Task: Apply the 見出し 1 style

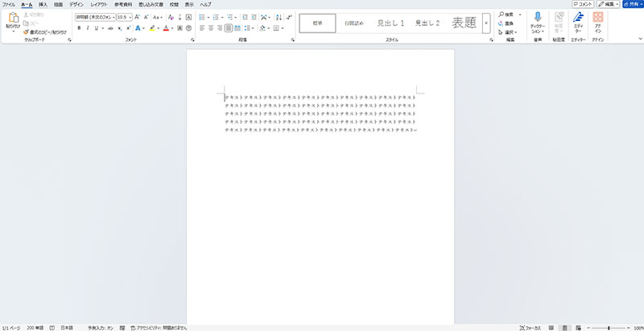Action: coord(390,23)
